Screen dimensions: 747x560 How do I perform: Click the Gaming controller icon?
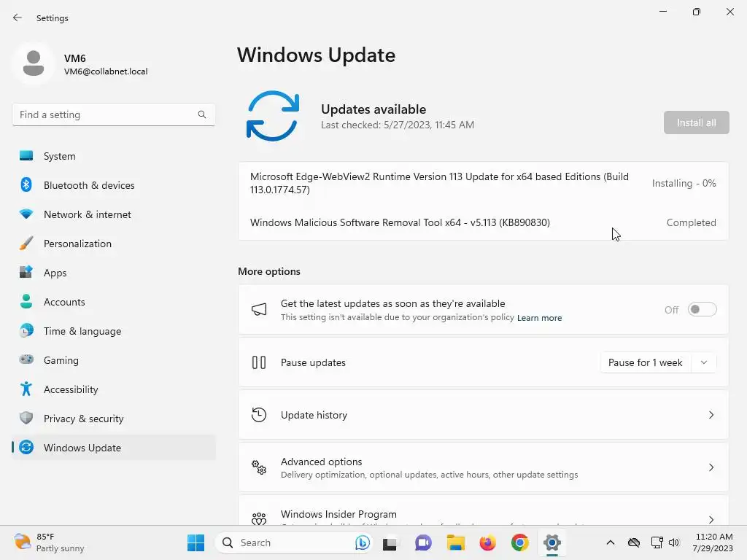[26, 359]
